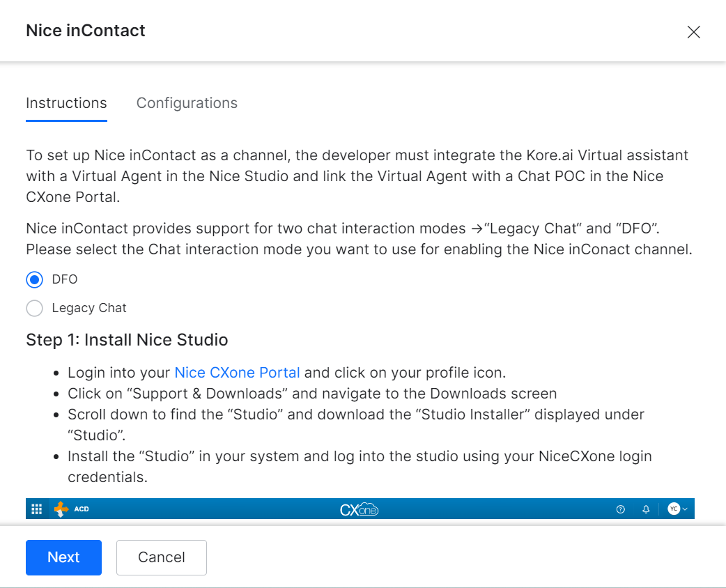Screen dimensions: 726x588
Task: Switch to the Configurations tab
Action: 187,103
